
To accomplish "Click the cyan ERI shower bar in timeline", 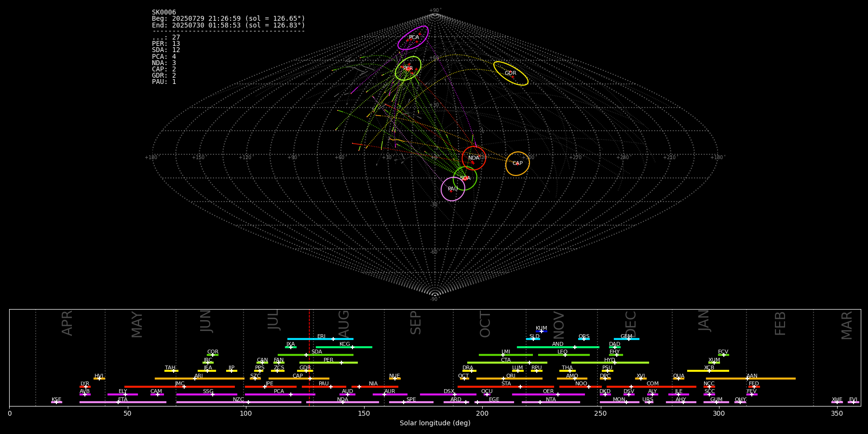I will pos(320,339).
